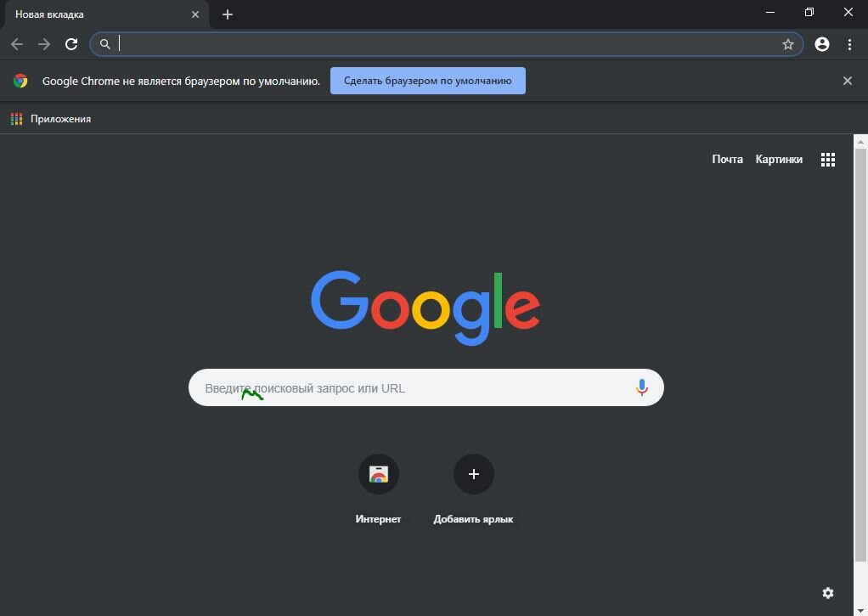The image size is (868, 616).
Task: Click the Google logo
Action: pyautogui.click(x=426, y=308)
